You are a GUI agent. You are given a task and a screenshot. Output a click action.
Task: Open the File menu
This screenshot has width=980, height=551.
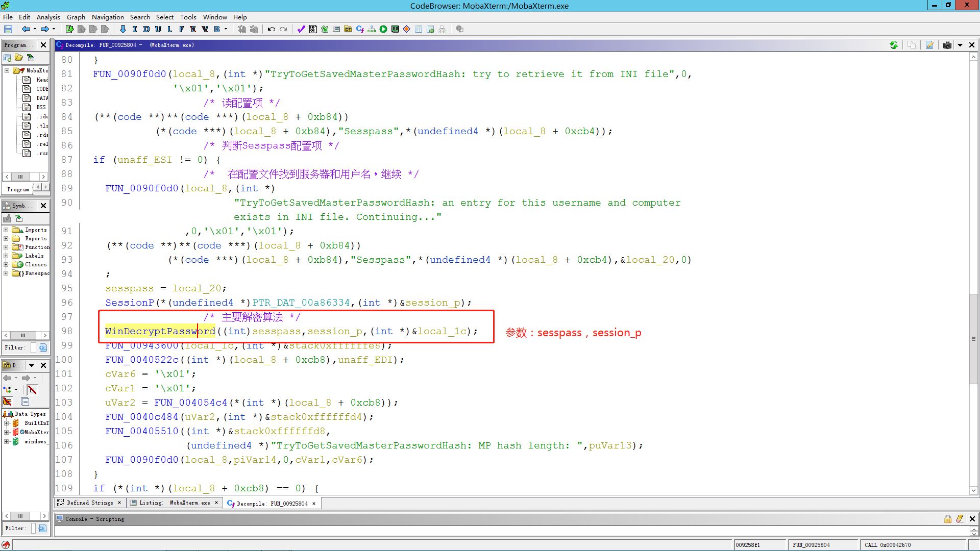(x=8, y=17)
